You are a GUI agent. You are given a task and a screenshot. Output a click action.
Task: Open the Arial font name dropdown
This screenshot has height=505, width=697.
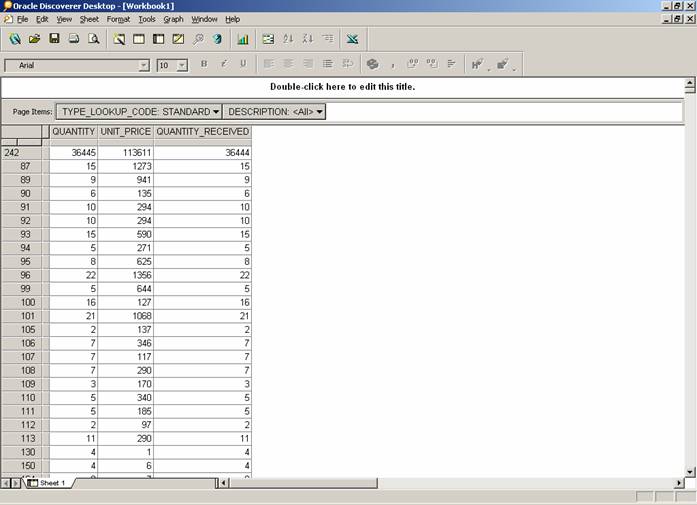144,65
